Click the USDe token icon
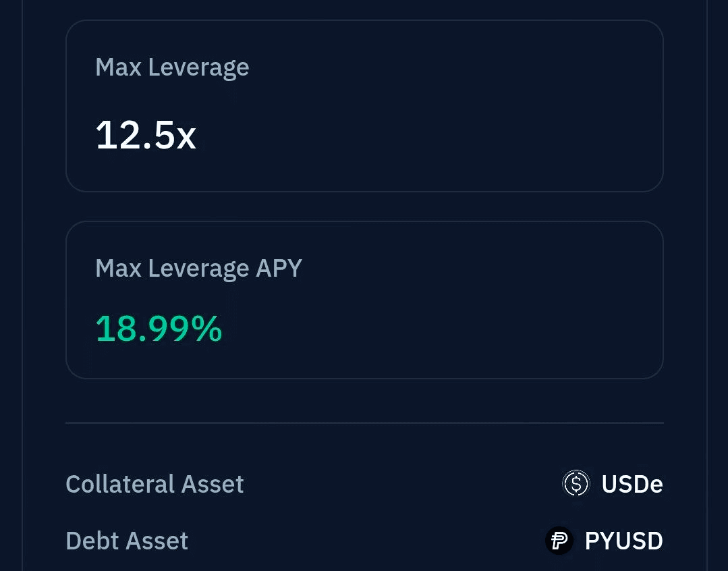The image size is (728, 571). (x=576, y=483)
